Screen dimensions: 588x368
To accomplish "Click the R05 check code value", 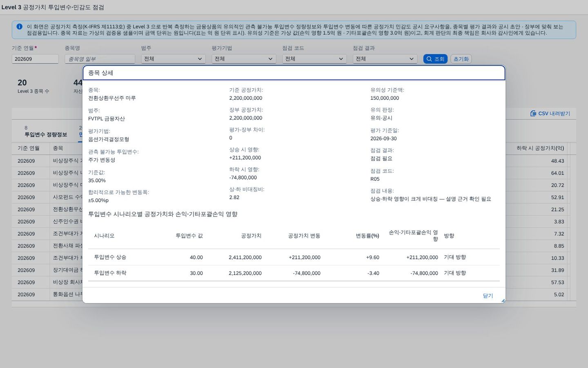I will point(375,179).
